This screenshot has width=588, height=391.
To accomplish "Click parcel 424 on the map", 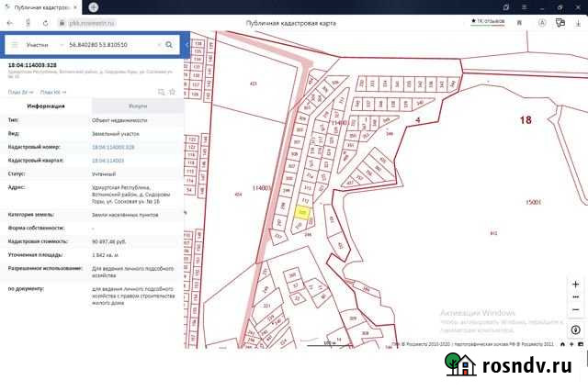I will pyautogui.click(x=238, y=195).
